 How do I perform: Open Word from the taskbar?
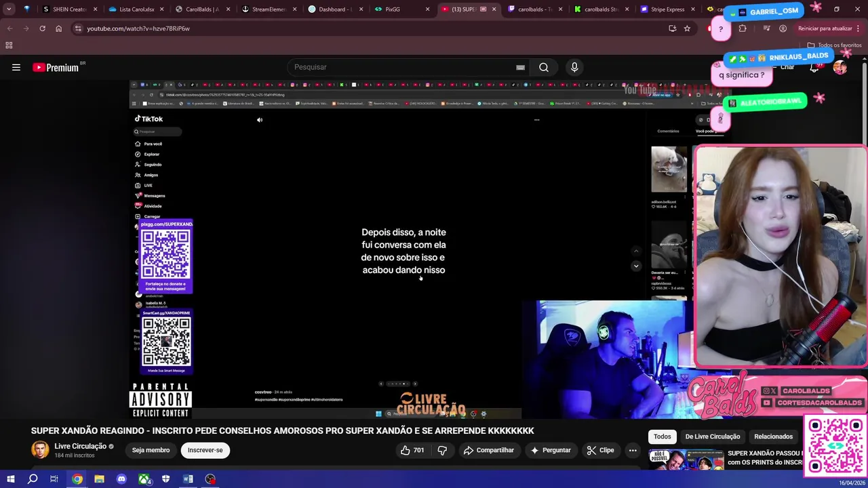click(x=188, y=479)
